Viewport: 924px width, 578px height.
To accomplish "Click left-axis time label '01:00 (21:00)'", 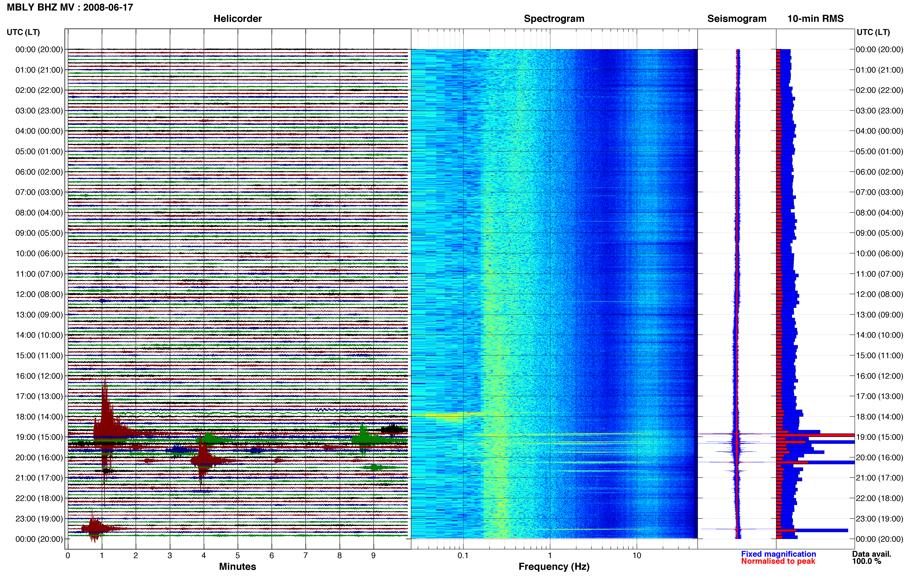I will (39, 70).
